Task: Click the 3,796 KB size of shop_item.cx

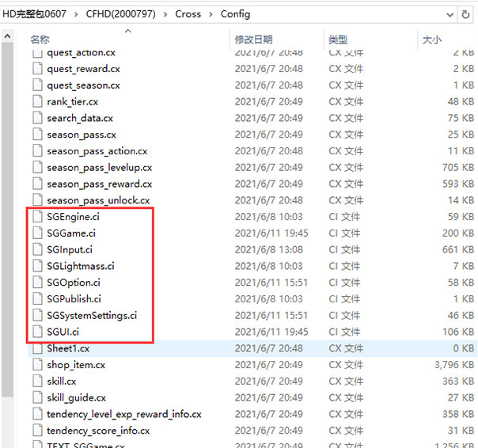Action: point(454,365)
